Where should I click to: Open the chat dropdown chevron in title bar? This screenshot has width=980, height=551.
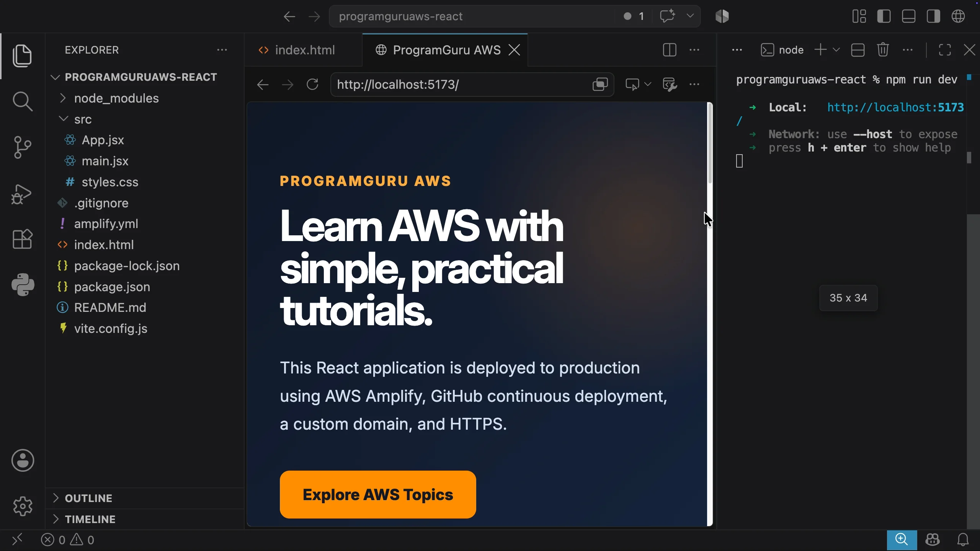(x=690, y=16)
